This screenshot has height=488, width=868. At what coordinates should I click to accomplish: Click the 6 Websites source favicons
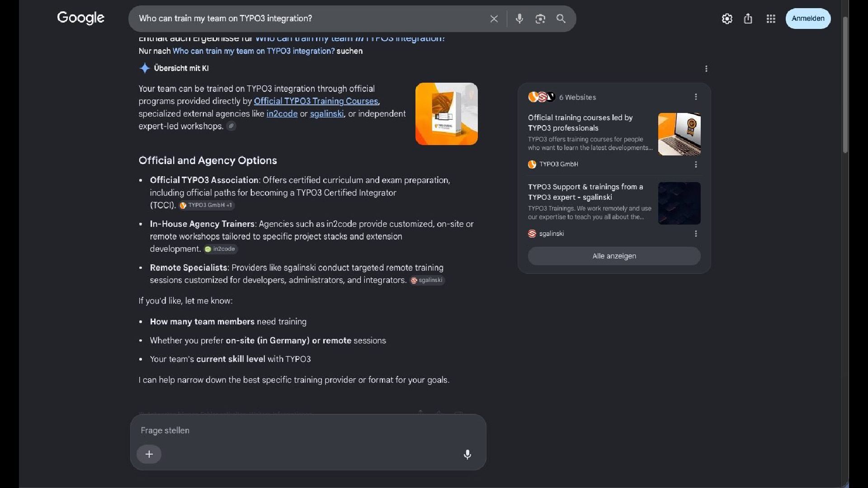(x=542, y=97)
